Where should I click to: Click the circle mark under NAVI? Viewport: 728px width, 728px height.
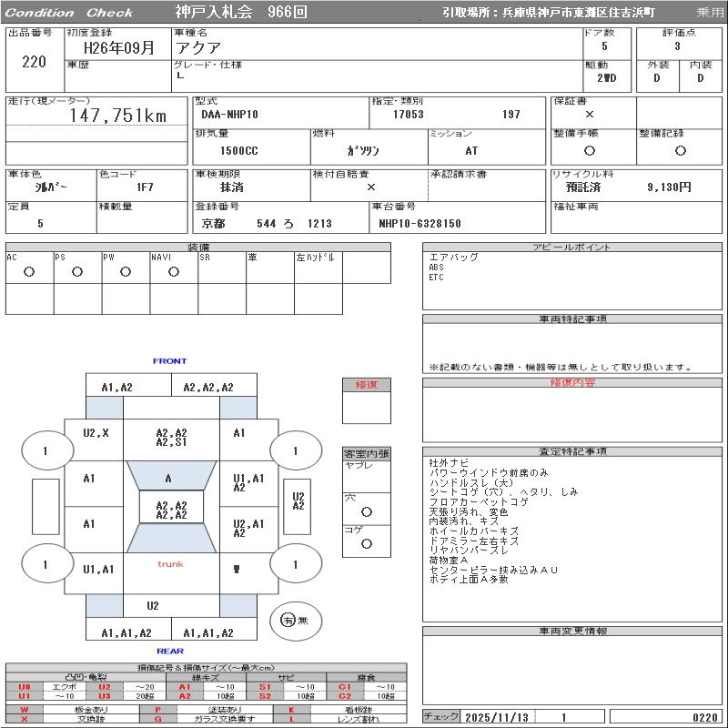point(174,272)
